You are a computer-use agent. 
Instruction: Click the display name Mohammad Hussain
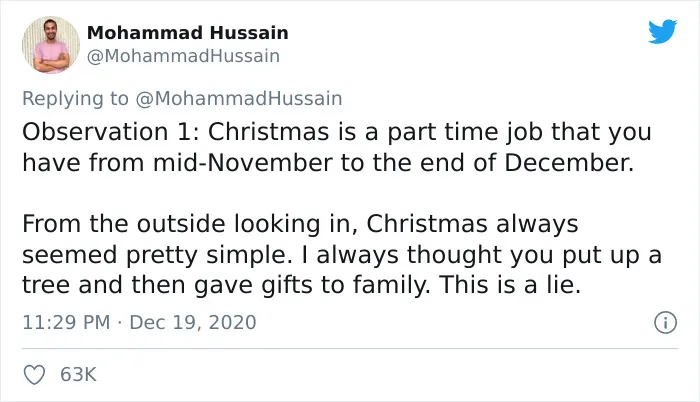pos(188,33)
